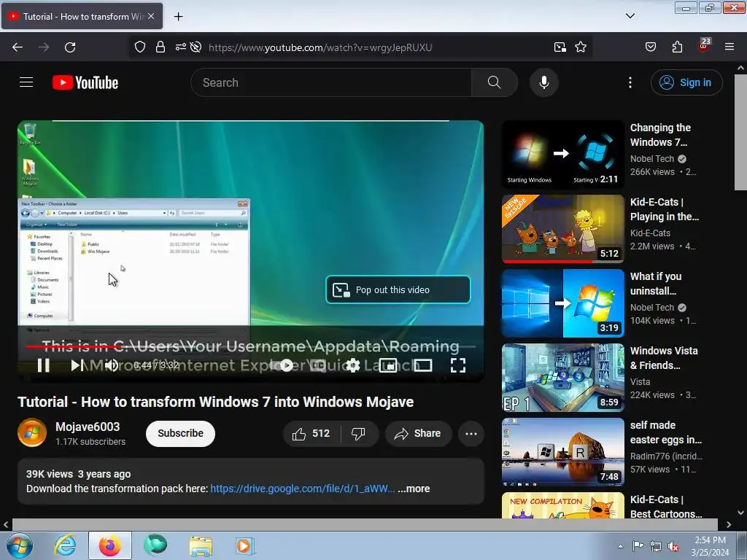
Task: Click Pop out this video button
Action: [x=398, y=289]
